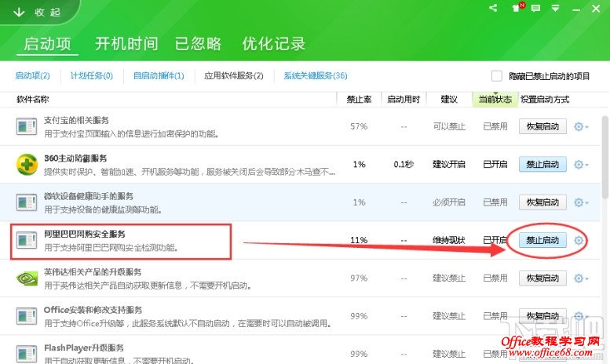This screenshot has height=364, width=610.
Task: Open the skin shirt icon with notification badge
Action: pyautogui.click(x=518, y=7)
